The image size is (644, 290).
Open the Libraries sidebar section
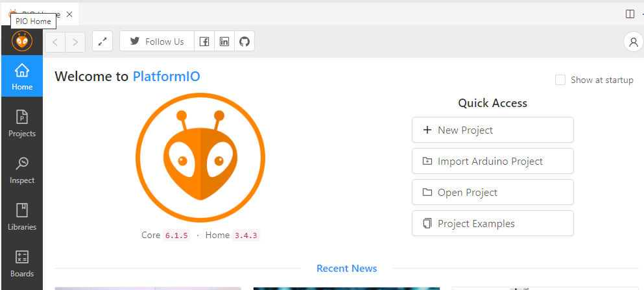(x=22, y=217)
